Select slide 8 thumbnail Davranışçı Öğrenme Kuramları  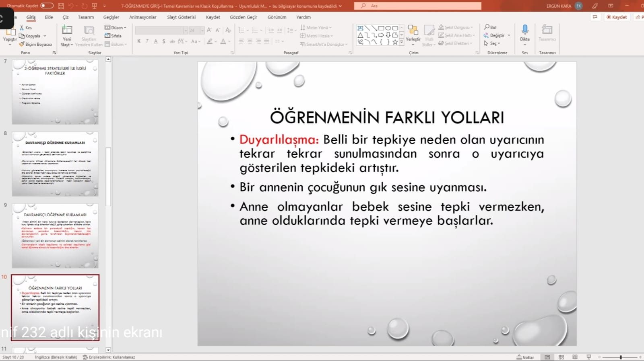pos(55,164)
